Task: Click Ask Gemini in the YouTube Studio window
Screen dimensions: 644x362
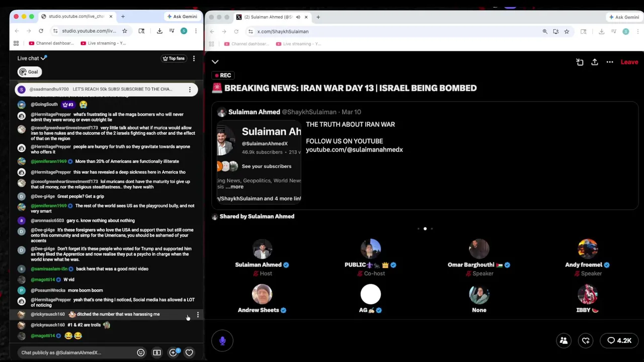Action: pos(182,17)
